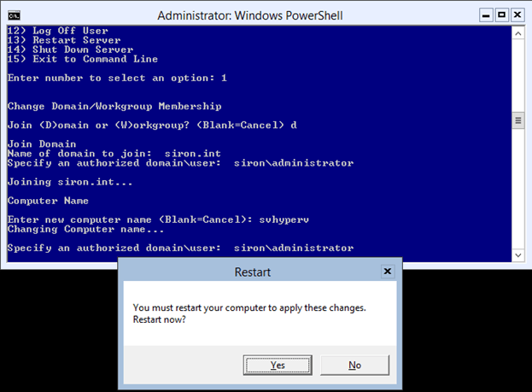Click the restart confirmation message text
The width and height of the screenshot is (532, 392).
(250, 313)
